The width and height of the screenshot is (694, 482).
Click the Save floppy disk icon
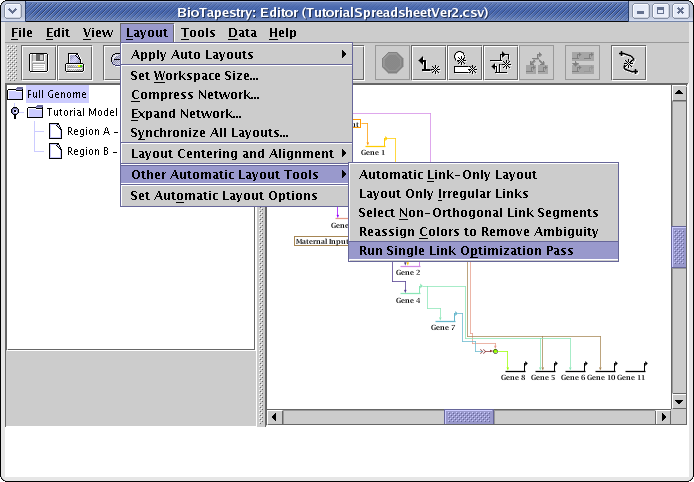(39, 63)
